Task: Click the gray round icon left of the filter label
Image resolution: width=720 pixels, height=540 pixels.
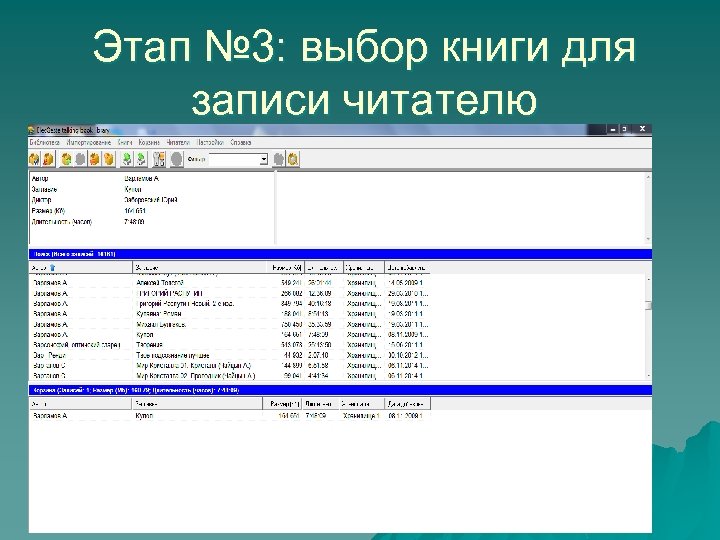Action: click(177, 159)
